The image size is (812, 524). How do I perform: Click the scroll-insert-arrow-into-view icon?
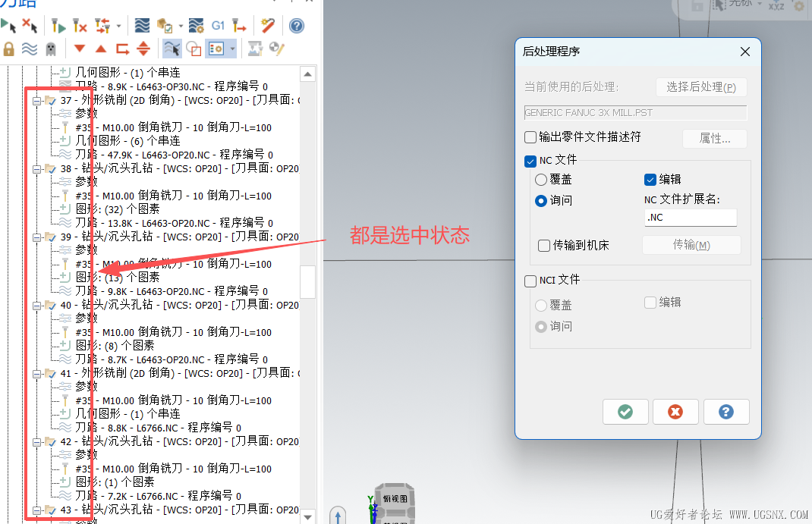pyautogui.click(x=143, y=49)
